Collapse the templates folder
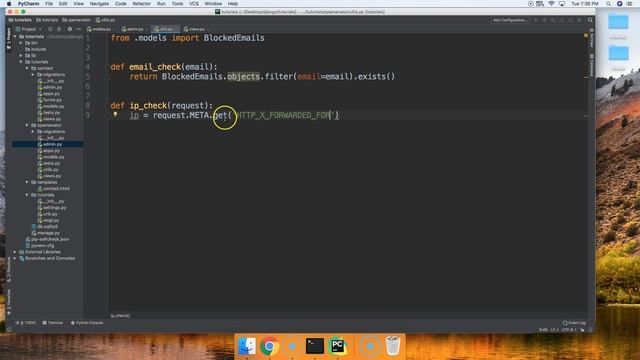Viewport: 640px width, 360px height. click(x=27, y=182)
